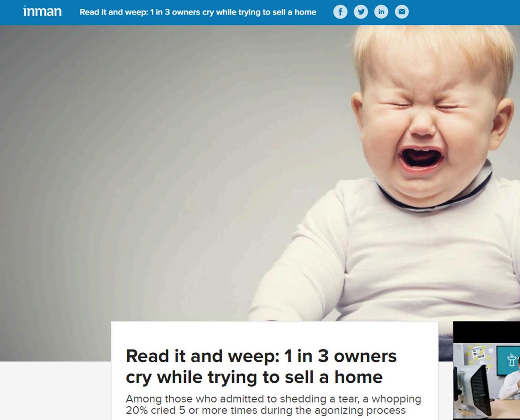Screen dimensions: 520x420
Task: Open the 'Read it and weep' main headline
Action: [261, 367]
